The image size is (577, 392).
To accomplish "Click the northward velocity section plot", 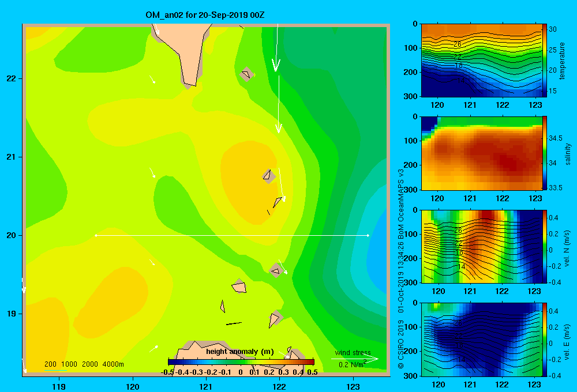I will coord(481,246).
